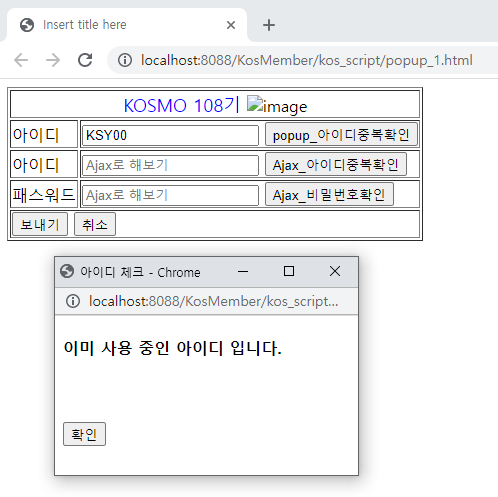Click the ID field containing KSY00

[170, 135]
